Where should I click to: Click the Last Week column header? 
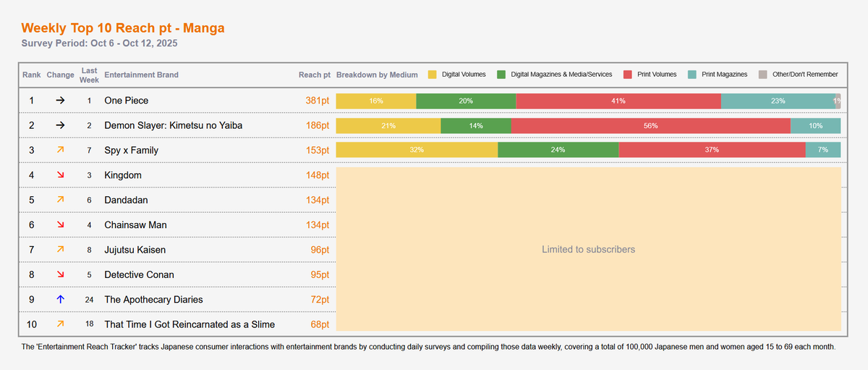[89, 75]
